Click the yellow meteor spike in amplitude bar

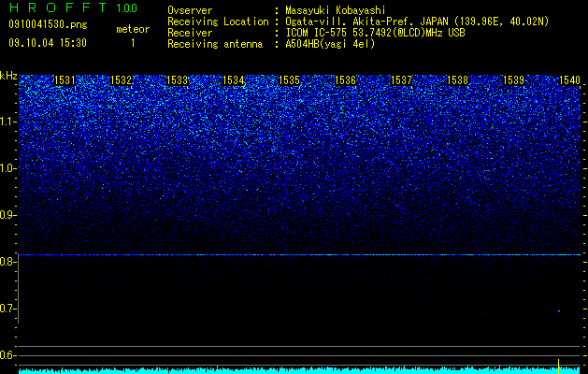[x=559, y=367]
